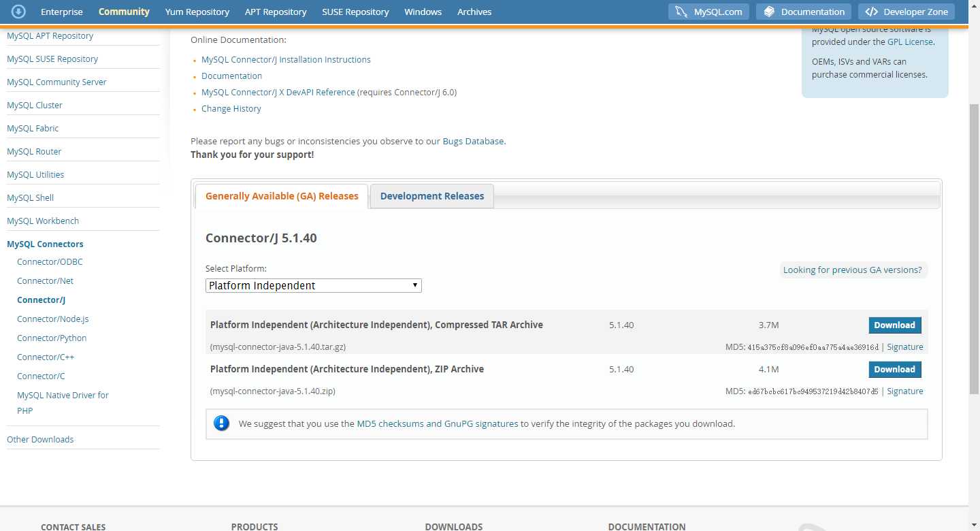Open MySQL Connector/J X DevAPI Reference
980x531 pixels.
pos(278,92)
